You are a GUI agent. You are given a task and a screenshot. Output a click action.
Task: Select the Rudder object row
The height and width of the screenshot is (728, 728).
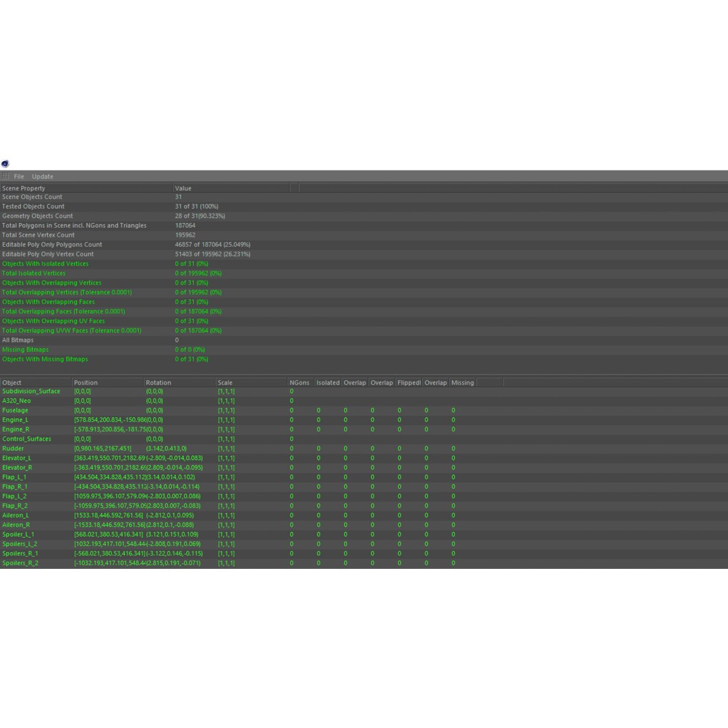(364, 448)
